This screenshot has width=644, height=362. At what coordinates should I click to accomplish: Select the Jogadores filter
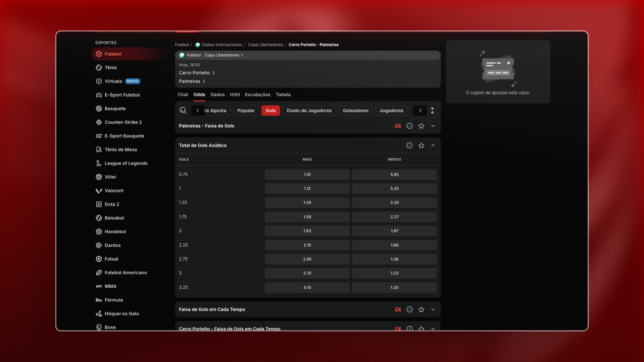tap(391, 111)
